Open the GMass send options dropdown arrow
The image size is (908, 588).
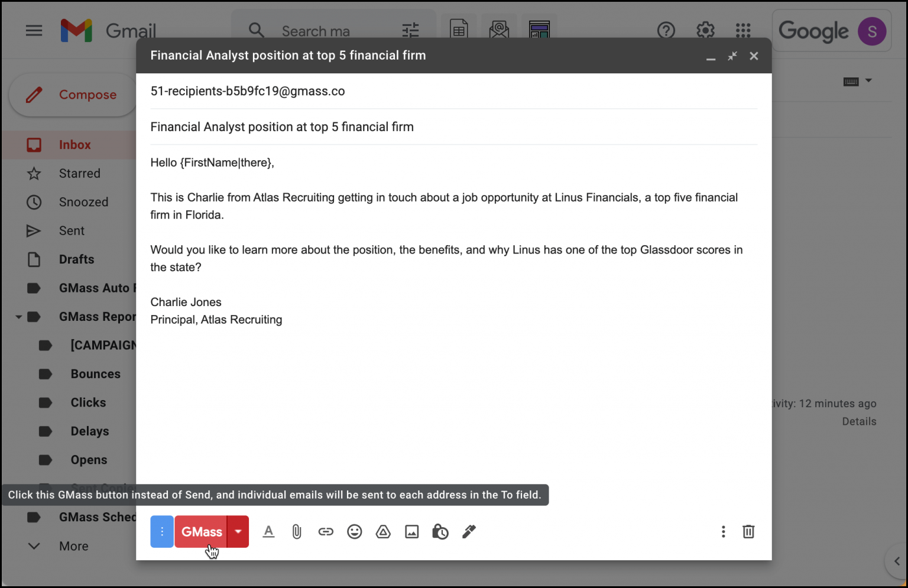(238, 531)
